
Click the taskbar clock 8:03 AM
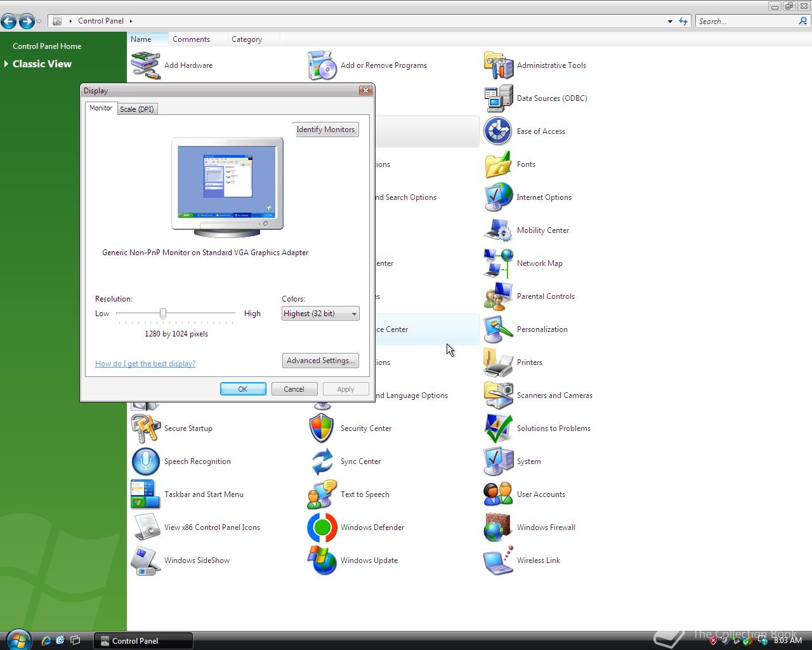[788, 640]
